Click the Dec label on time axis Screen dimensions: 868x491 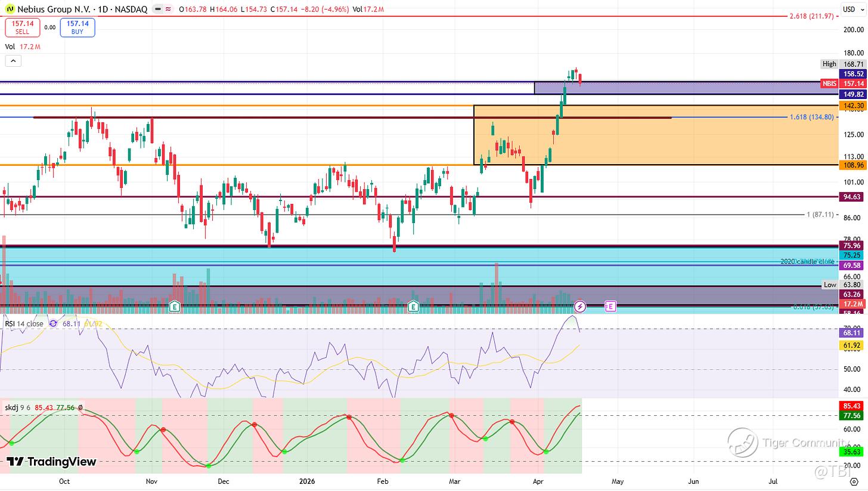pos(224,481)
